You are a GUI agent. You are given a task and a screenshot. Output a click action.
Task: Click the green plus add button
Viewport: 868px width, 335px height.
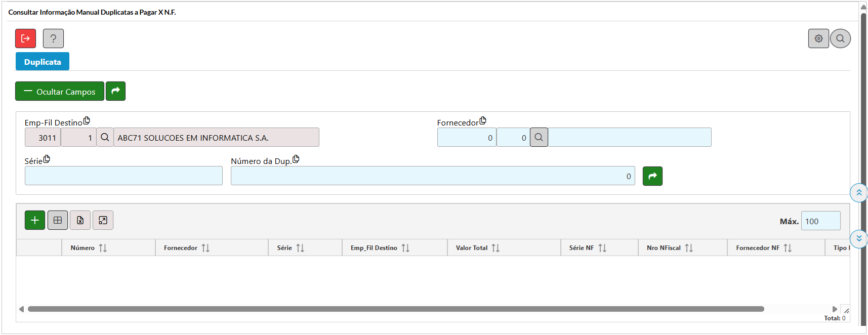click(35, 220)
